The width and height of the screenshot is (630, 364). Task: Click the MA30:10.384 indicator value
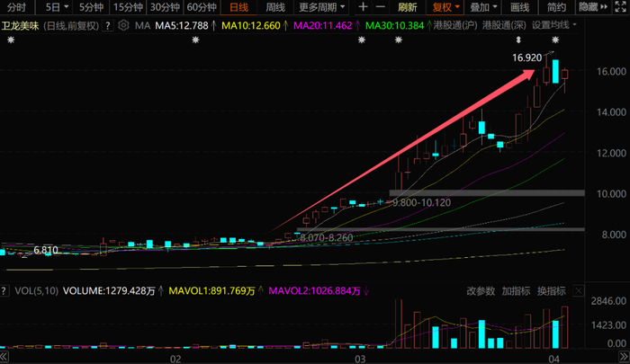click(394, 26)
